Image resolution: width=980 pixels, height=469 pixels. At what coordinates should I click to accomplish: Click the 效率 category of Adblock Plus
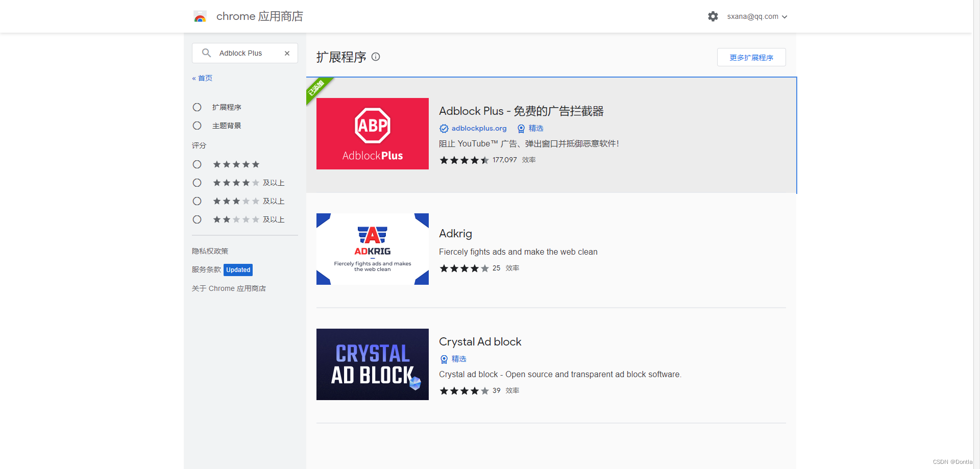(529, 160)
